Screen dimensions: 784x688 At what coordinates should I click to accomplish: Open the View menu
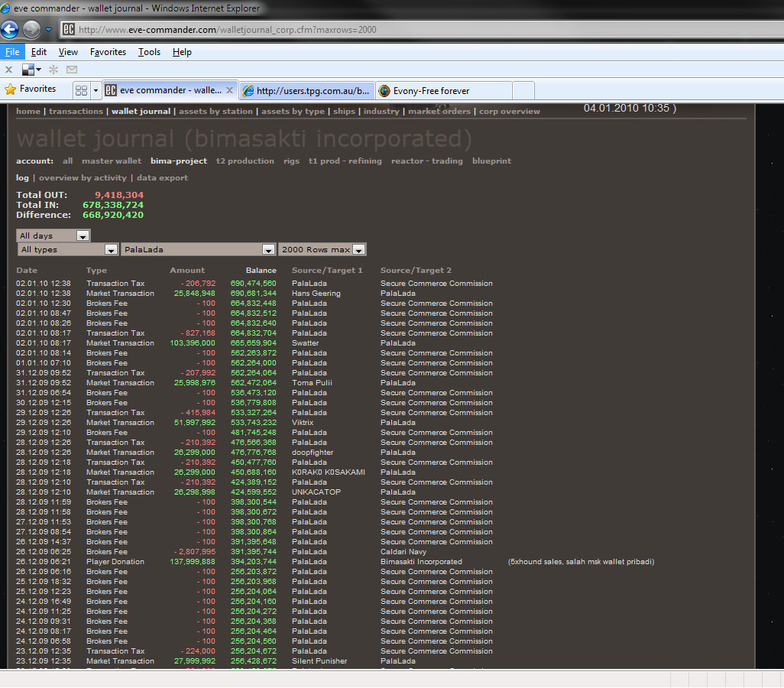coord(68,52)
